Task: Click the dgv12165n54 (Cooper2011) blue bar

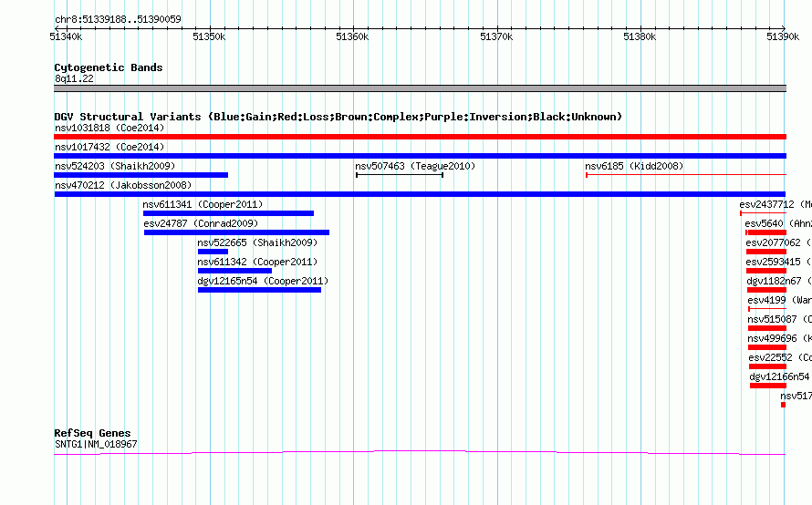Action: click(x=259, y=290)
